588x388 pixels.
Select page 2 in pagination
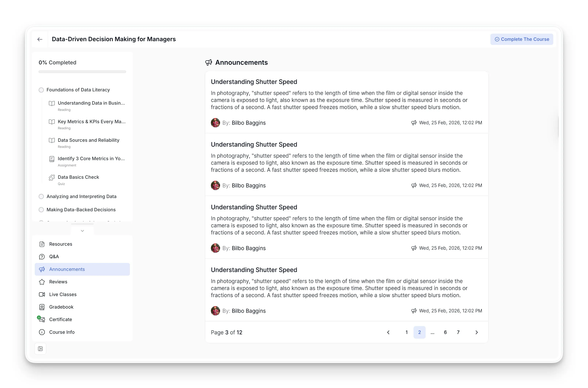[x=419, y=333]
